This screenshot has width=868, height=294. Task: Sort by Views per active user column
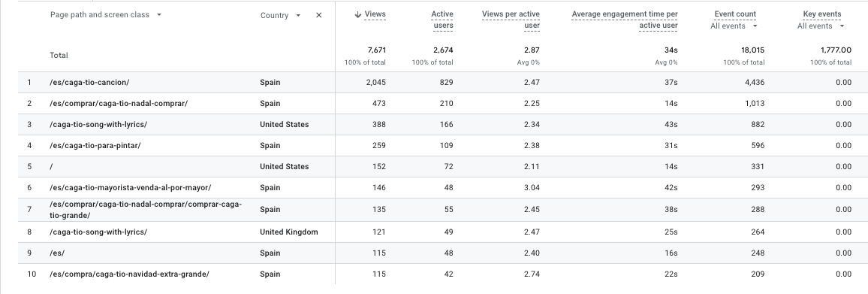tap(511, 20)
